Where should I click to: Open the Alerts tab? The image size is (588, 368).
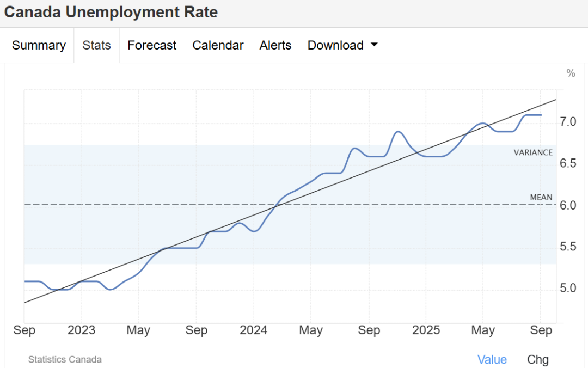pyautogui.click(x=275, y=46)
